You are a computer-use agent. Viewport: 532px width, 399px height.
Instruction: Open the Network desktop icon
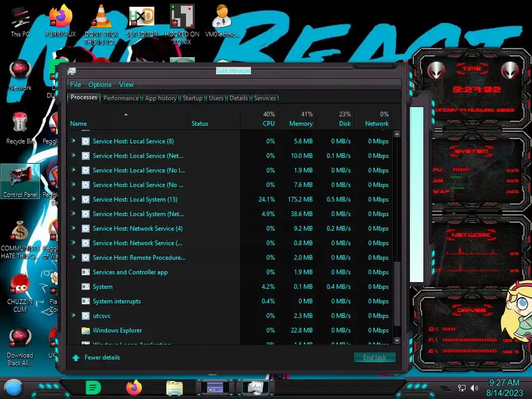coord(20,75)
